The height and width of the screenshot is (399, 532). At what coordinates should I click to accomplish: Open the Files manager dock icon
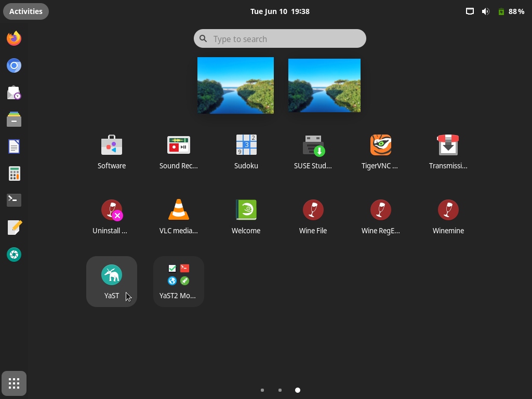tap(14, 119)
